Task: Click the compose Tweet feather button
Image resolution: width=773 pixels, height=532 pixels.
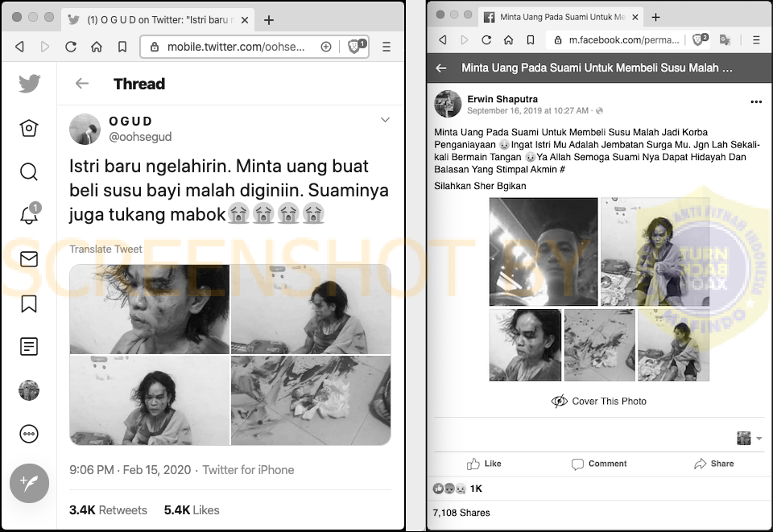Action: tap(29, 483)
